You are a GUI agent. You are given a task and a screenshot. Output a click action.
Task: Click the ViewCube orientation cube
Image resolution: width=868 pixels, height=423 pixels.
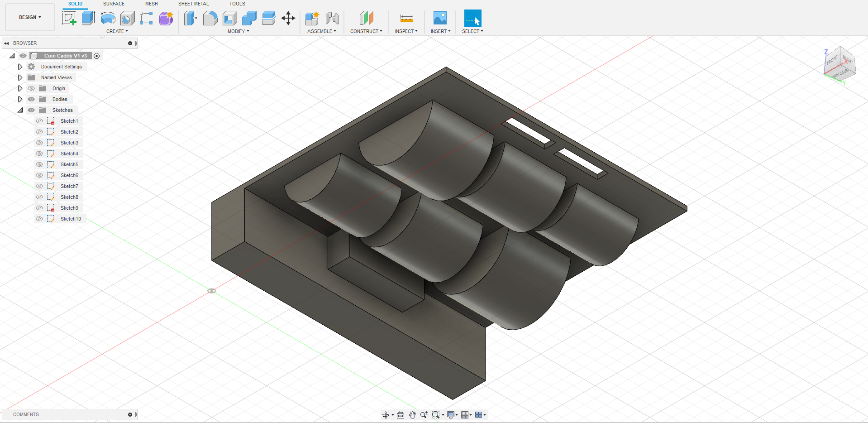click(x=839, y=65)
